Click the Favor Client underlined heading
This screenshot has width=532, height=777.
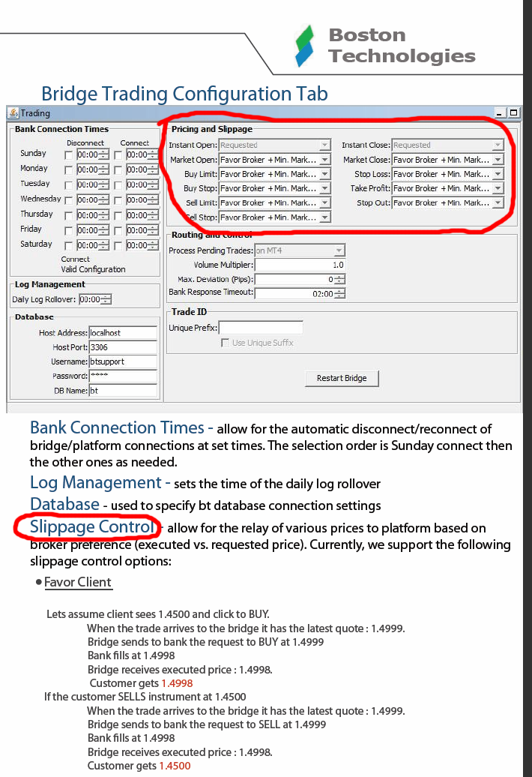[78, 582]
